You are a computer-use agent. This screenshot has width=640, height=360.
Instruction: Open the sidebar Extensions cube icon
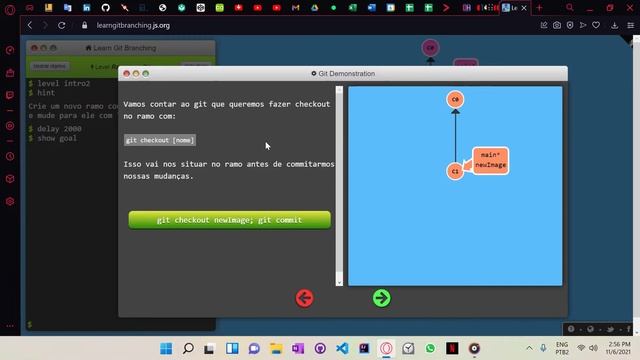point(10,179)
